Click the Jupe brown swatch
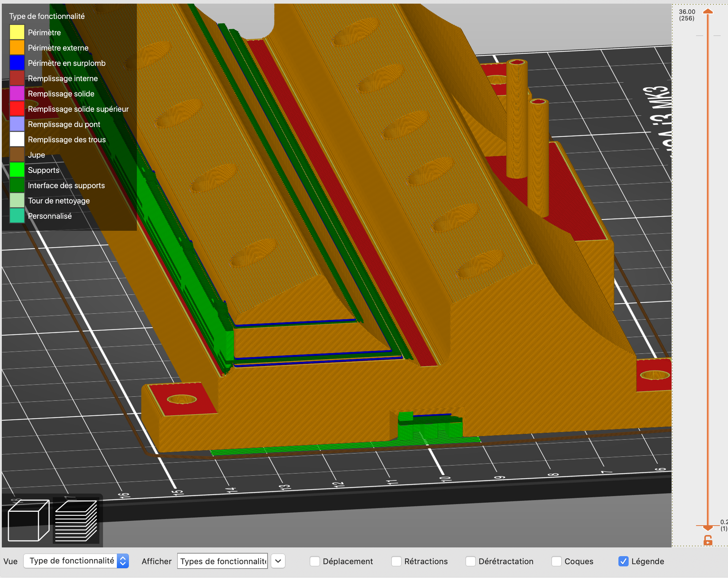The image size is (728, 578). pyautogui.click(x=17, y=154)
